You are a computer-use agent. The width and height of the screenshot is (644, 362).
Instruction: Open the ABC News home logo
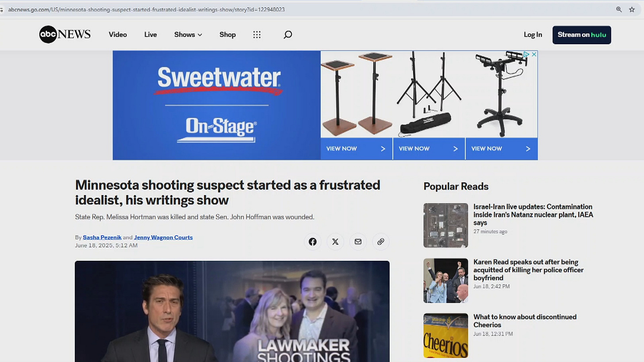point(65,34)
